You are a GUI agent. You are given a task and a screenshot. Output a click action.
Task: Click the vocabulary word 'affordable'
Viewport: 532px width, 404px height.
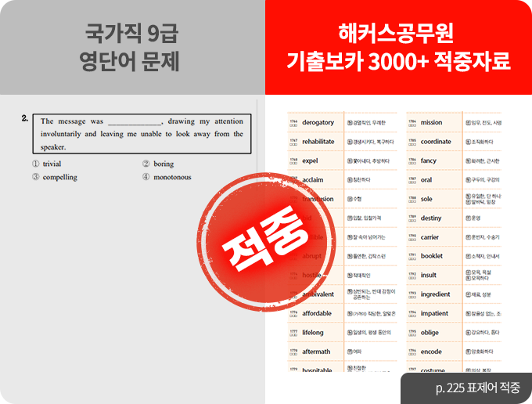point(317,313)
